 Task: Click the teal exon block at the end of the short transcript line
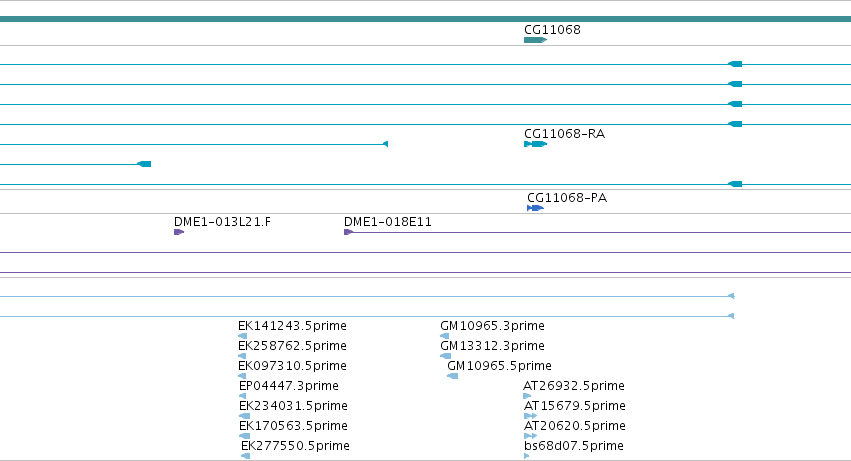coord(144,164)
